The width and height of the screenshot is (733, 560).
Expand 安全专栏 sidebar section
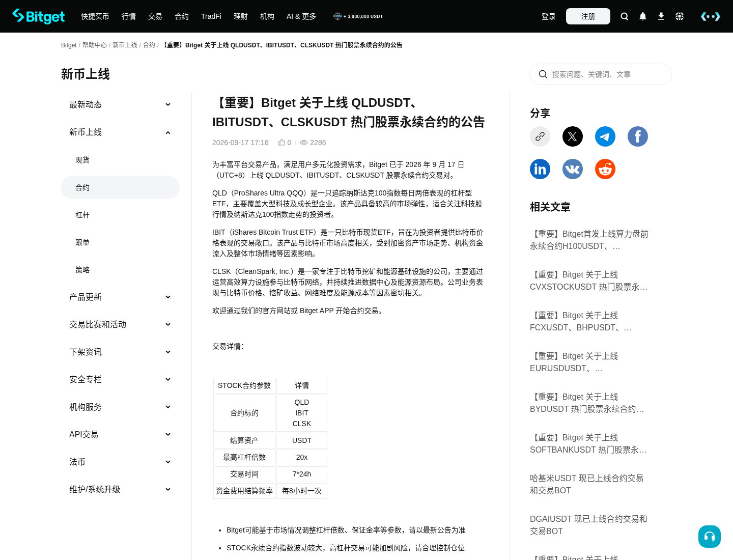(x=120, y=379)
